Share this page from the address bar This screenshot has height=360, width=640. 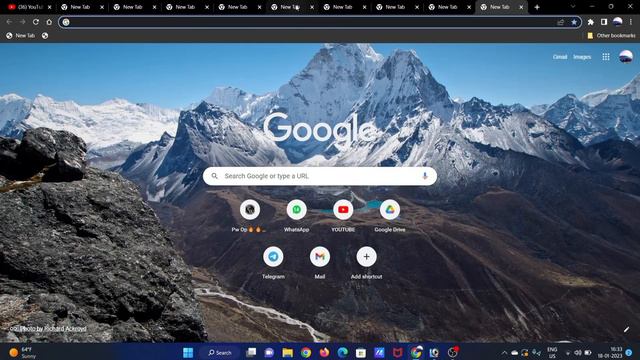point(561,22)
